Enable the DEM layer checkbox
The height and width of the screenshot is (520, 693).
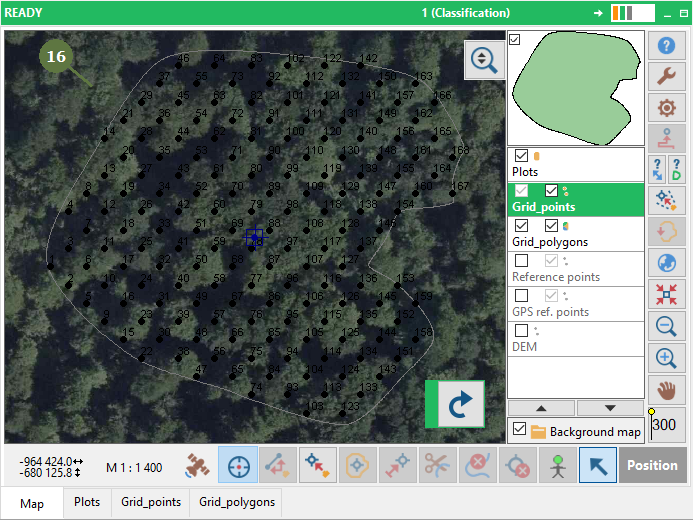tap(521, 331)
